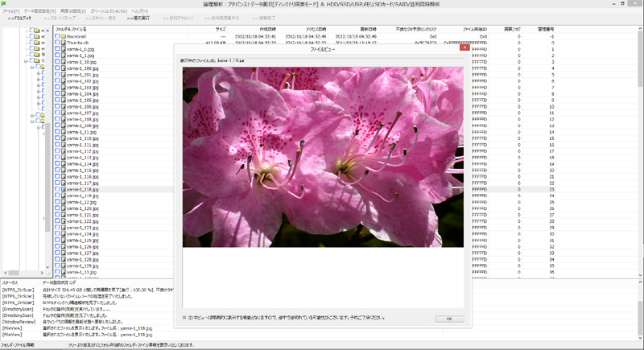The height and width of the screenshot is (350, 644).
Task: Open the second menu, データ復旧設定(X)
Action: [x=39, y=11]
